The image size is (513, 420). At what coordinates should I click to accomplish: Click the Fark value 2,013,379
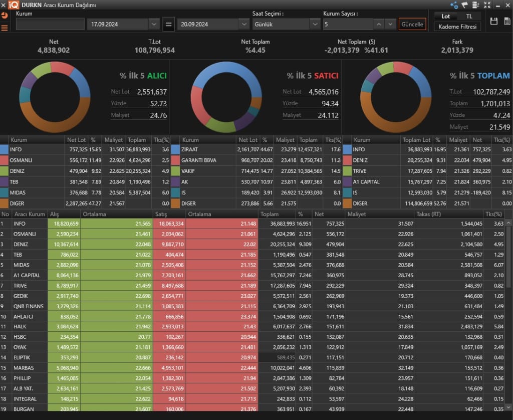pos(457,50)
